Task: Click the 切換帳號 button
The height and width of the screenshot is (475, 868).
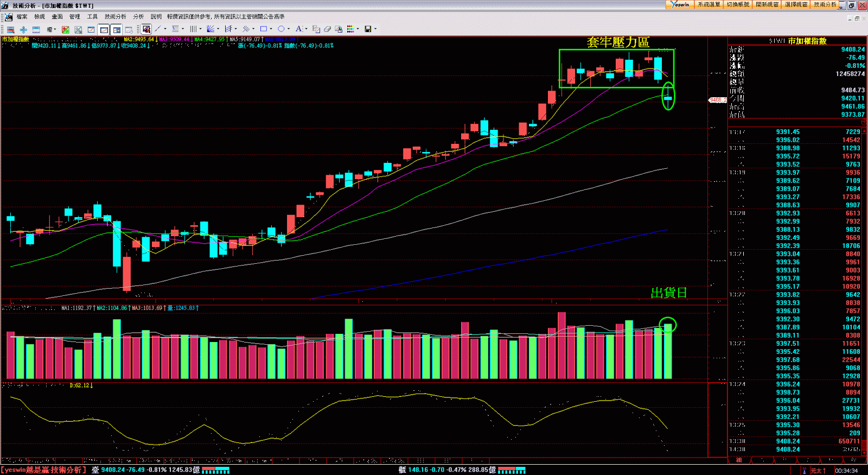Action: (x=738, y=4)
